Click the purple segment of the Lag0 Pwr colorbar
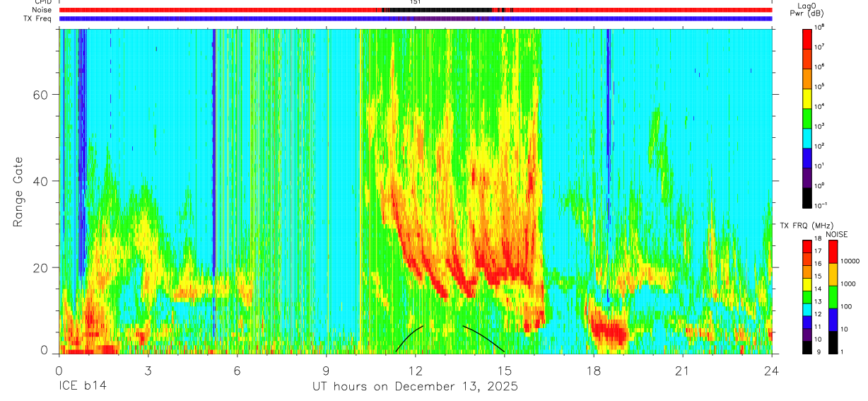 tap(808, 176)
